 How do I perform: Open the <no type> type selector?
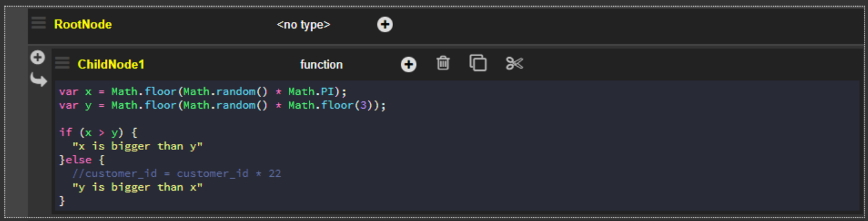[x=303, y=25]
